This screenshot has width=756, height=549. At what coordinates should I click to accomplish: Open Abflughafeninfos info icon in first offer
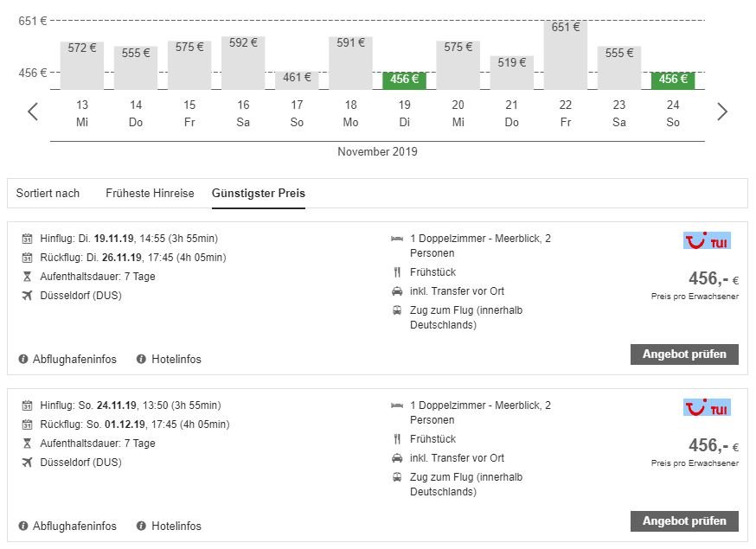24,359
